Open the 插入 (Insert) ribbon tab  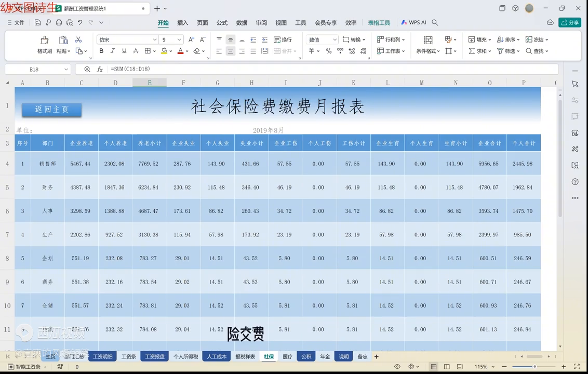[182, 23]
